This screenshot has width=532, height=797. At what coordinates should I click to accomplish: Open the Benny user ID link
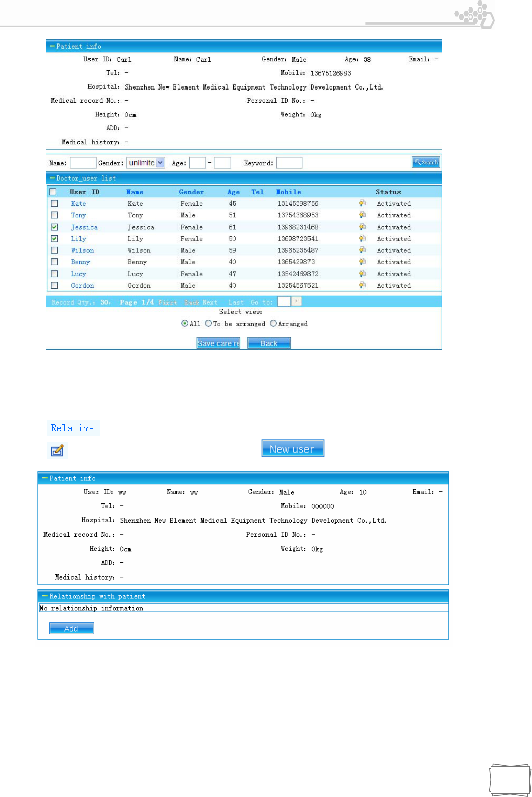click(x=80, y=262)
